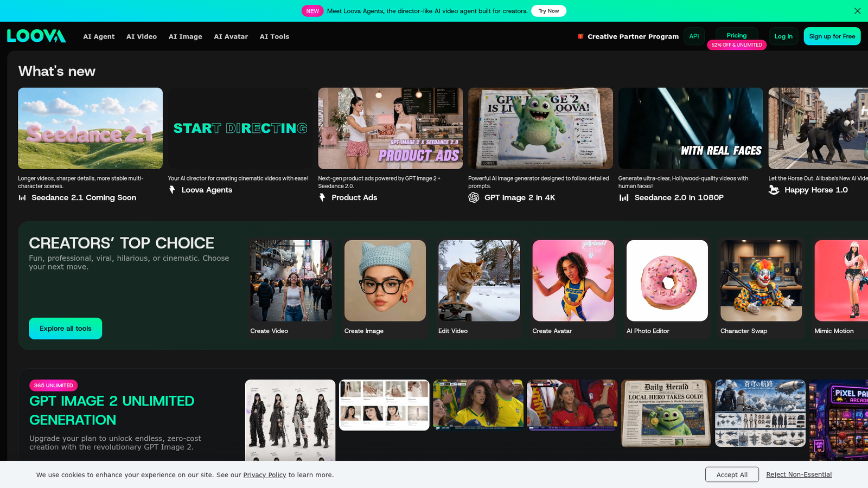
Task: Open the Pricing page
Action: pos(737,35)
